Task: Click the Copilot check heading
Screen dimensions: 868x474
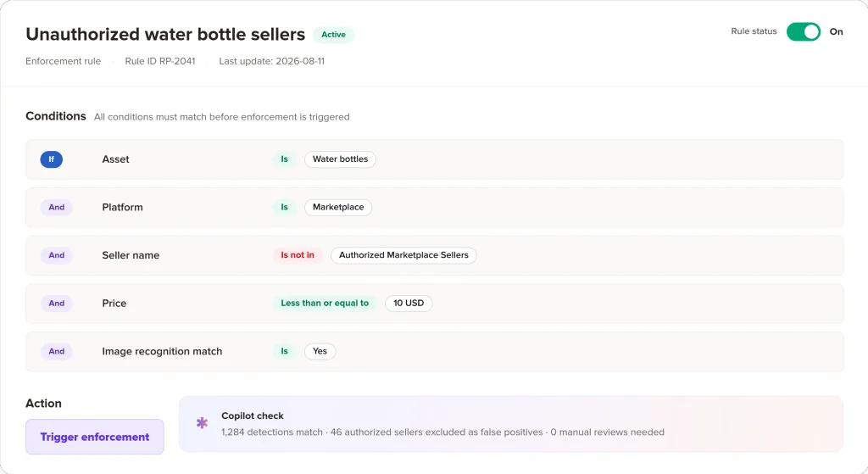Action: point(253,415)
